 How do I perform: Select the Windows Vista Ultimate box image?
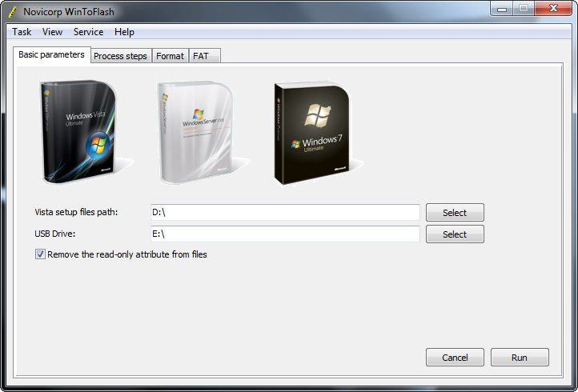pos(79,131)
